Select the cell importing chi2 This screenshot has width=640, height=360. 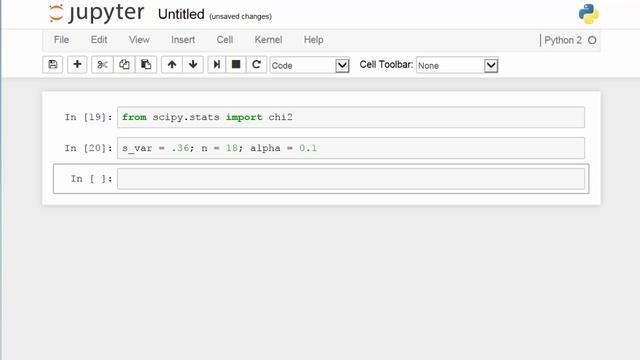[351, 117]
